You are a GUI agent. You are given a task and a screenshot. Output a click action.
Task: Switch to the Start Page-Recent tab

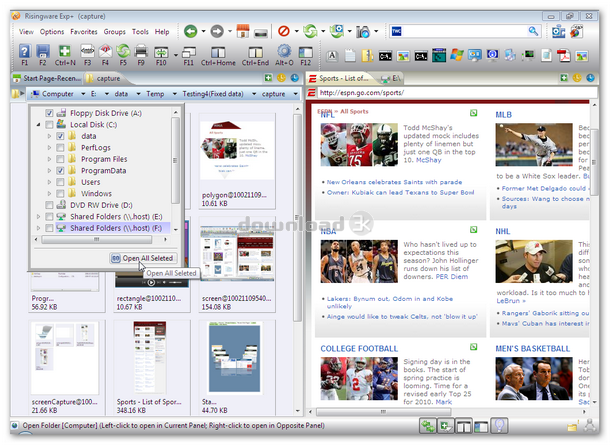coord(52,77)
